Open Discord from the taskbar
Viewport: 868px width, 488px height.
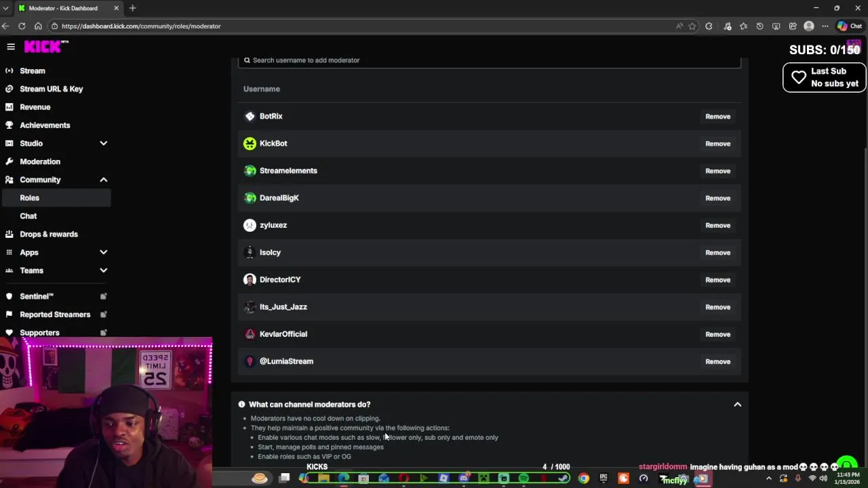point(464,479)
